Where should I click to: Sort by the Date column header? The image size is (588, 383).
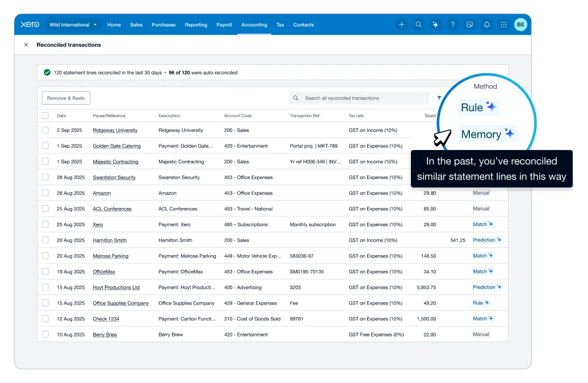[x=61, y=116]
